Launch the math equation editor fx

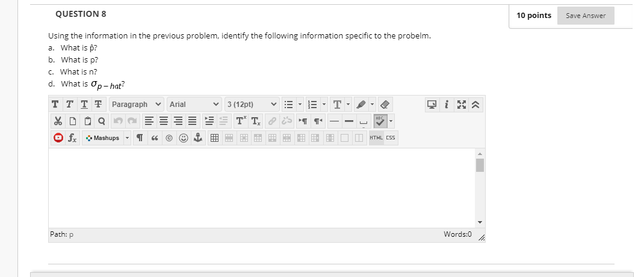[72, 138]
